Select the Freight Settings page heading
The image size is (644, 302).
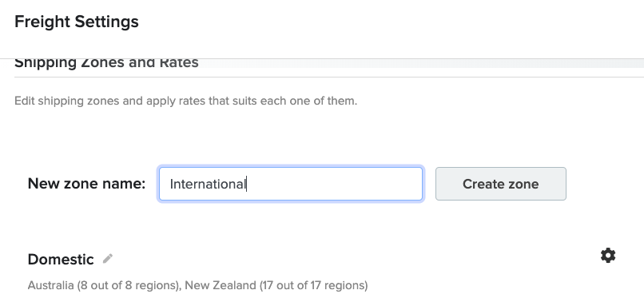77,22
